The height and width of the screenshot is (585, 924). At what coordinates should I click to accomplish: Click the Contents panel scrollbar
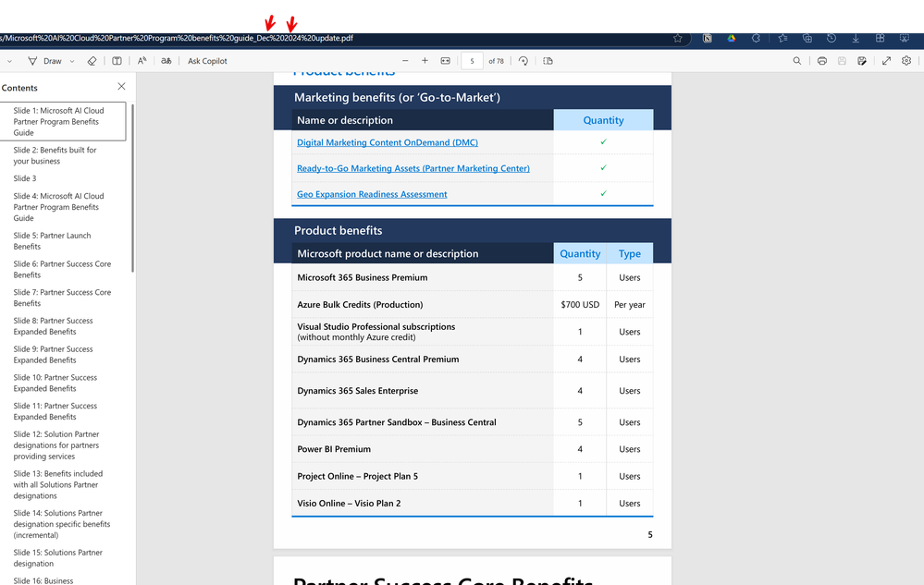[132, 189]
